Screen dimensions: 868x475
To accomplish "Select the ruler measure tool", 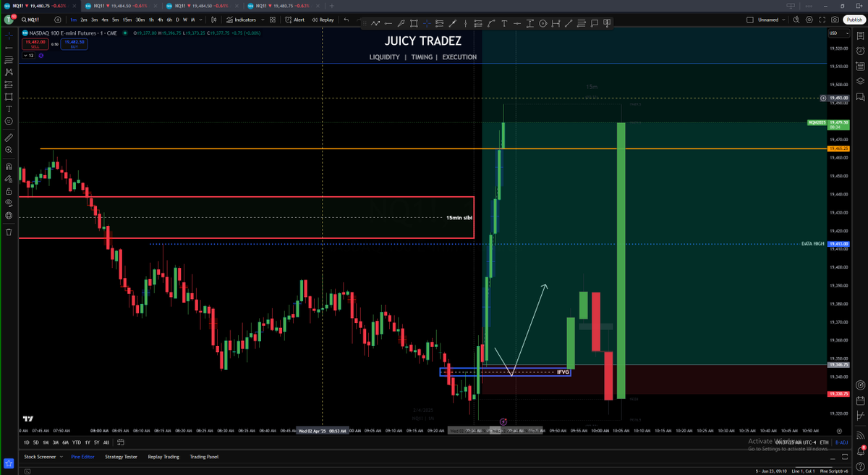I will click(x=9, y=137).
